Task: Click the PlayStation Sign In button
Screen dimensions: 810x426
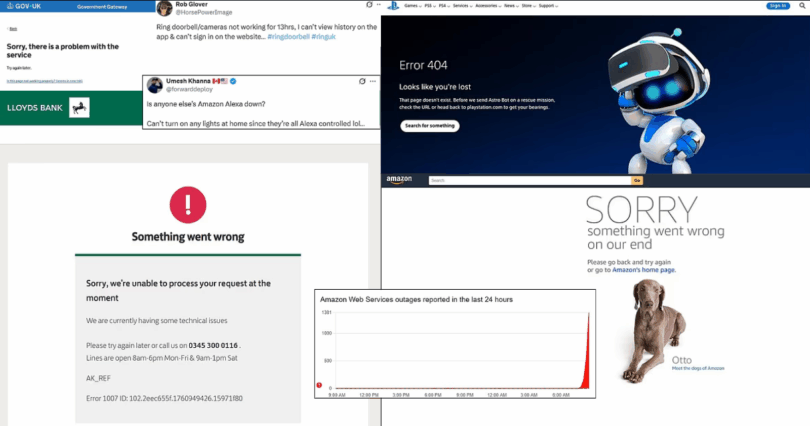Action: (777, 6)
